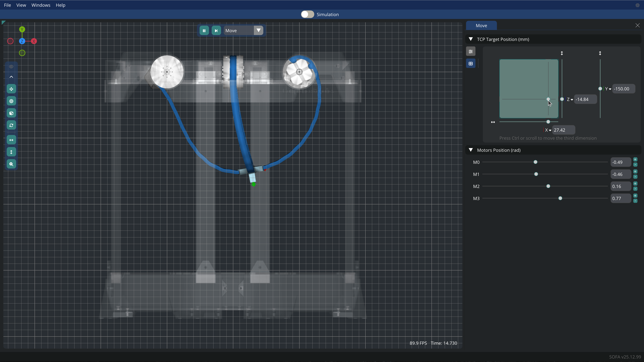
Task: Open the Move mode dropdown arrow
Action: click(258, 31)
